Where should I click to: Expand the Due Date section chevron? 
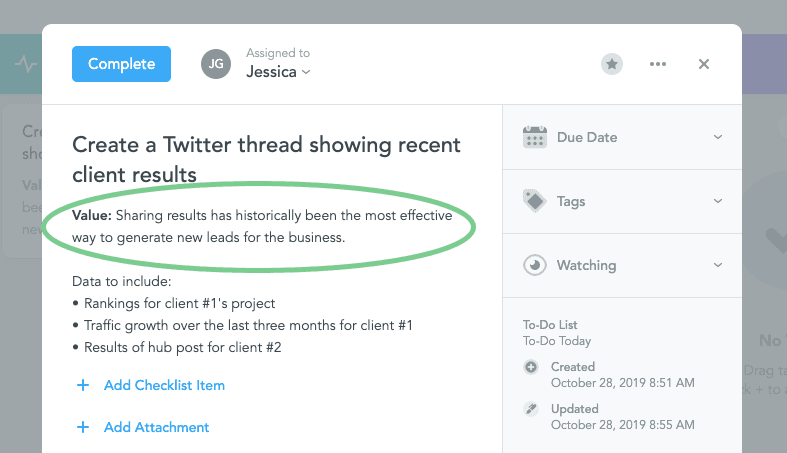pyautogui.click(x=718, y=137)
